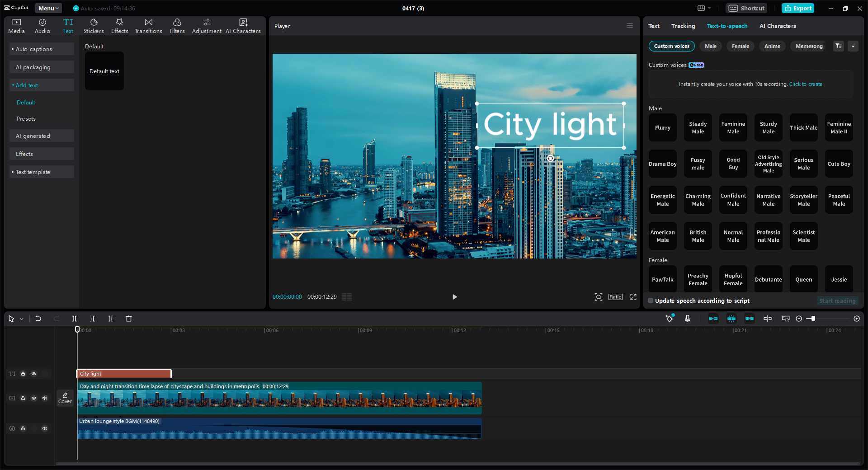This screenshot has width=868, height=470.
Task: Delete the selected clip with trash icon
Action: (x=129, y=319)
